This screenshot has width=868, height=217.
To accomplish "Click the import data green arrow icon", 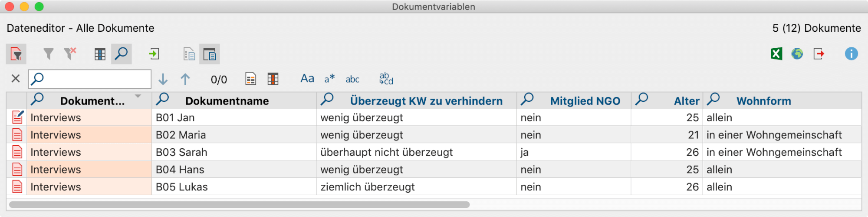I will coord(154,54).
